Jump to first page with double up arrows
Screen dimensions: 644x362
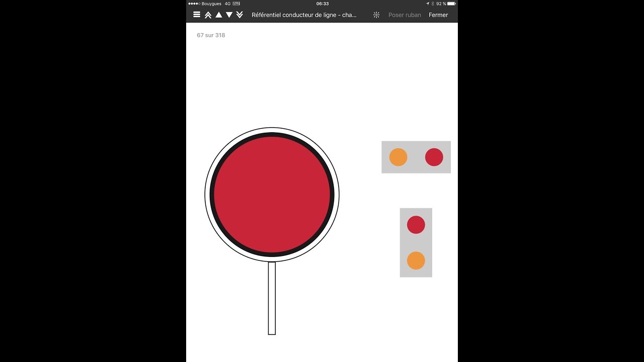click(x=208, y=15)
